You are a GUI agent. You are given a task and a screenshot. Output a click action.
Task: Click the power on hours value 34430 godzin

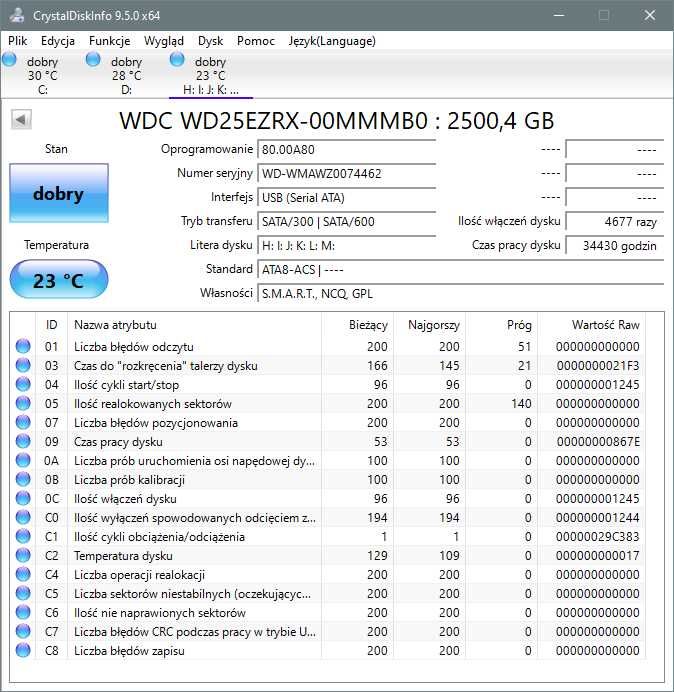[x=614, y=245]
